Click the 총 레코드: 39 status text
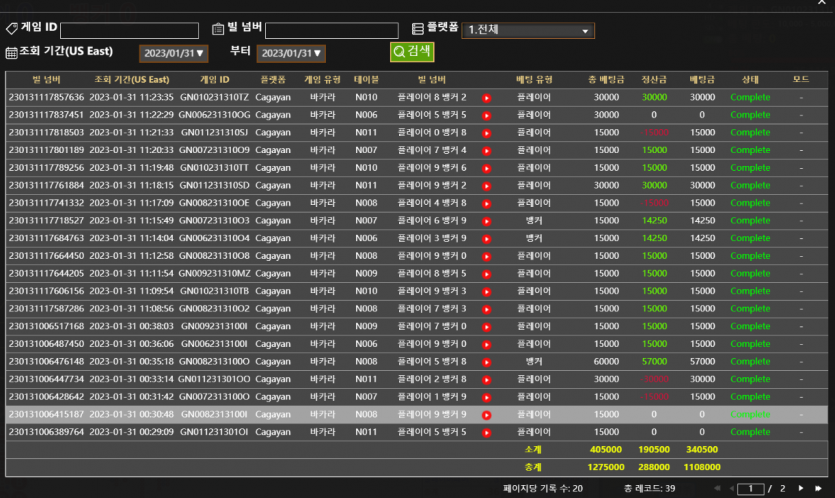 [x=650, y=488]
